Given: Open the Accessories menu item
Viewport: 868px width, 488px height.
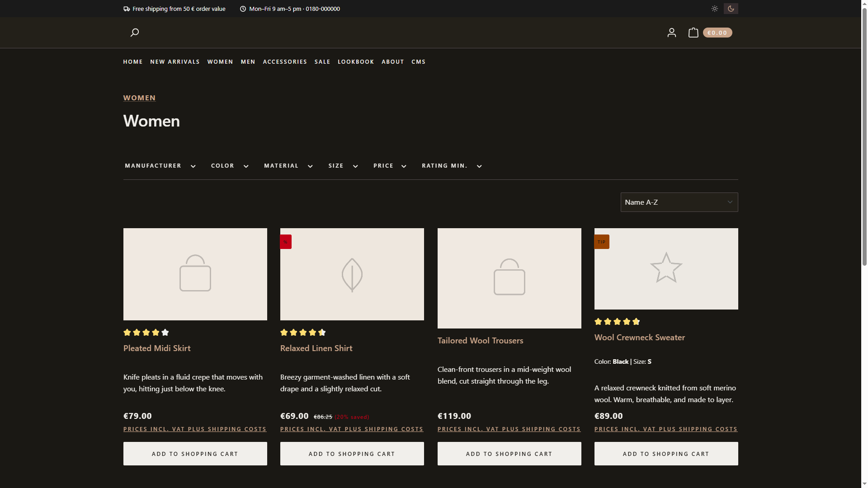Looking at the screenshot, I should [285, 62].
